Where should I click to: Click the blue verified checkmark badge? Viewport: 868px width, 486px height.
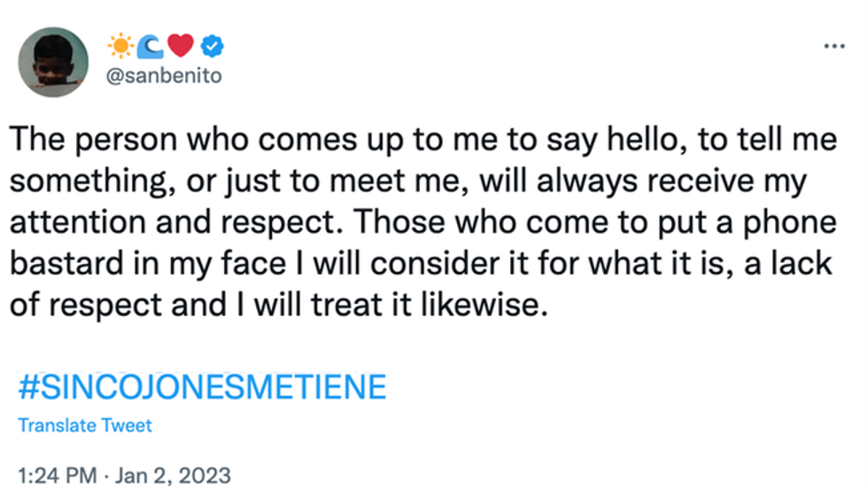[211, 43]
